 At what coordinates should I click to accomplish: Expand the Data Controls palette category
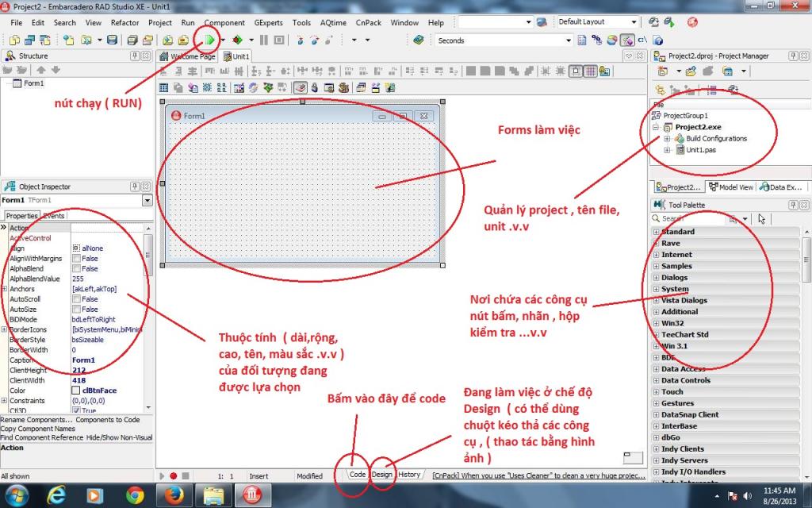[x=656, y=380]
